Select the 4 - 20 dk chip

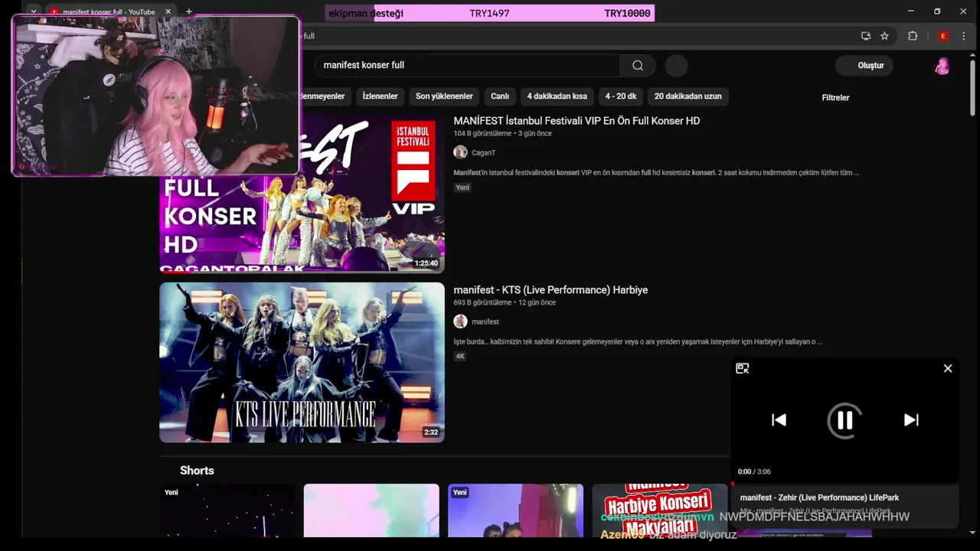pyautogui.click(x=621, y=96)
